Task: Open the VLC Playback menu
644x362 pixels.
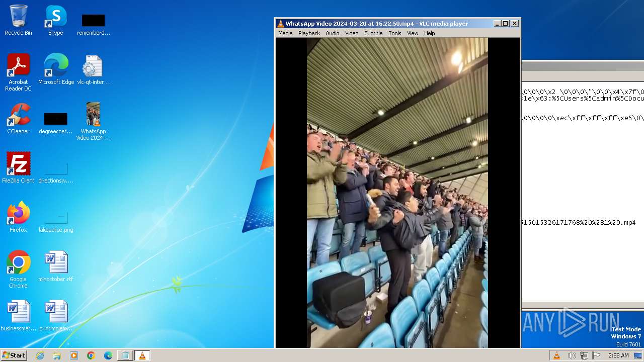Action: (309, 33)
